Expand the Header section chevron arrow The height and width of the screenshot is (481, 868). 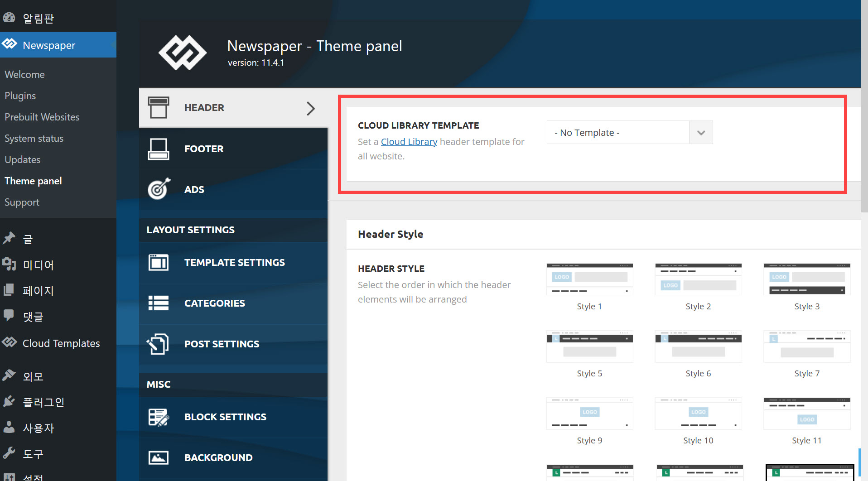click(x=311, y=108)
